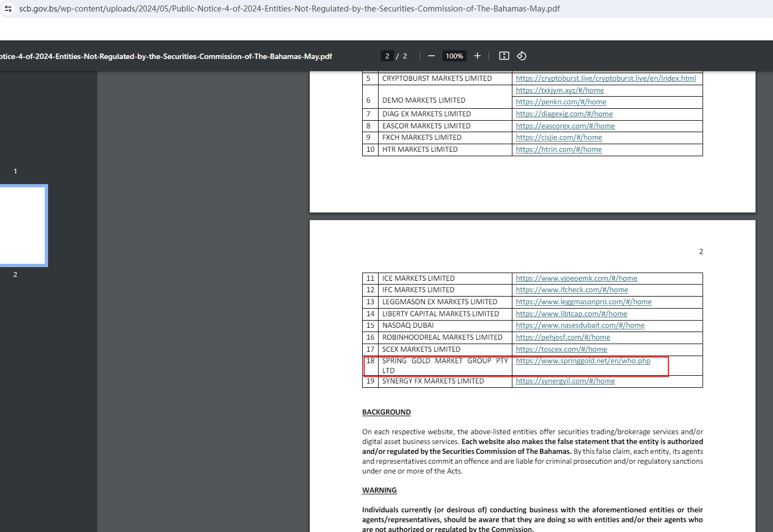Screen dimensions: 773x532
Task: Click the browser address bar URL
Action: [x=290, y=9]
